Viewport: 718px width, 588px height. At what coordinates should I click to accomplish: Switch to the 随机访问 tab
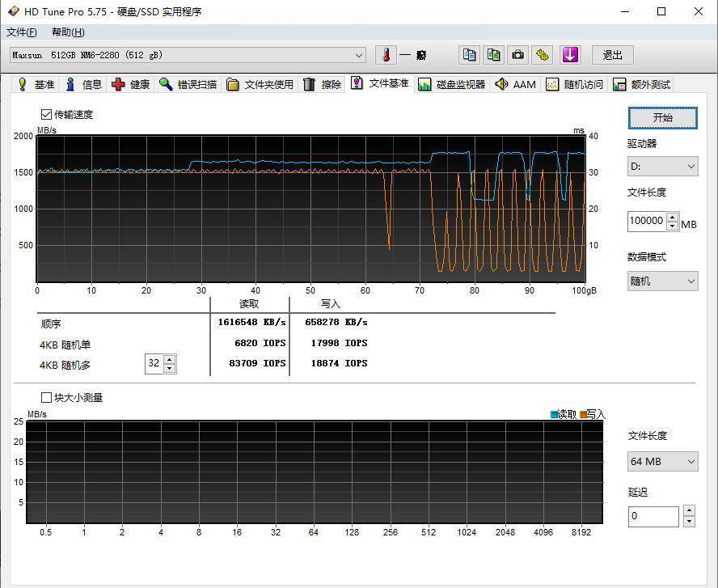pyautogui.click(x=575, y=85)
